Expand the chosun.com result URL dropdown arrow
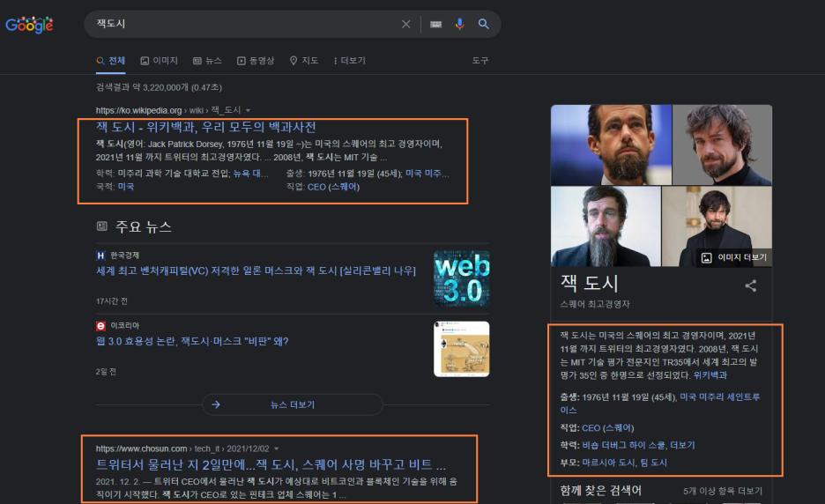The image size is (825, 504). (x=276, y=448)
